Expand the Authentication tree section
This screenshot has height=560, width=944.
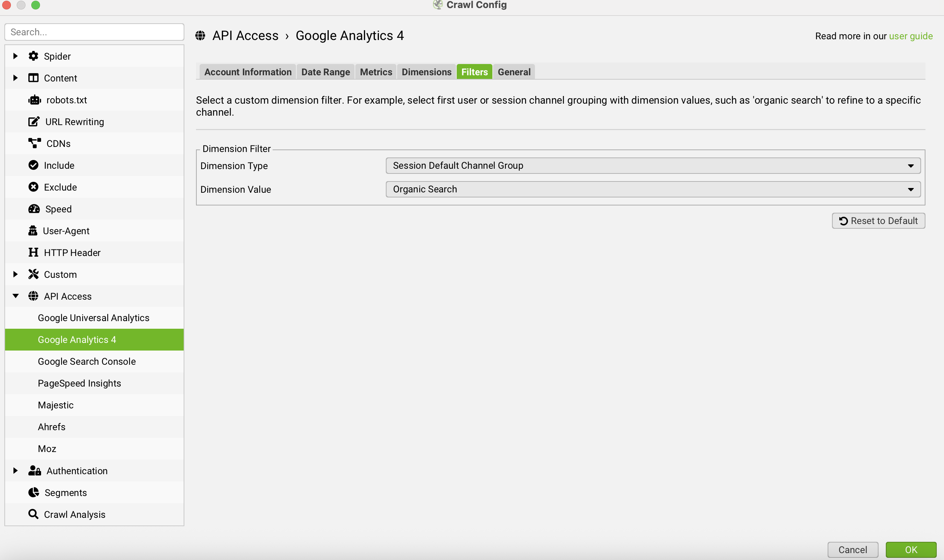15,471
